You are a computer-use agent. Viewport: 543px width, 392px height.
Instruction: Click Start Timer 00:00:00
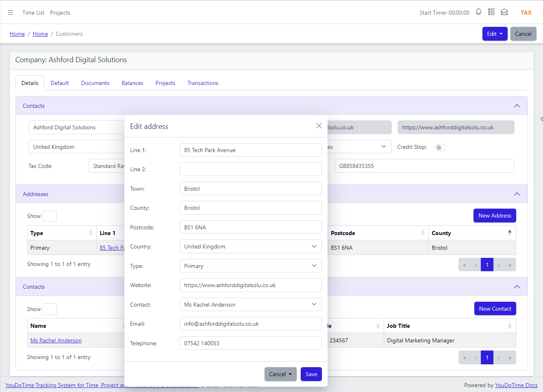coord(444,13)
